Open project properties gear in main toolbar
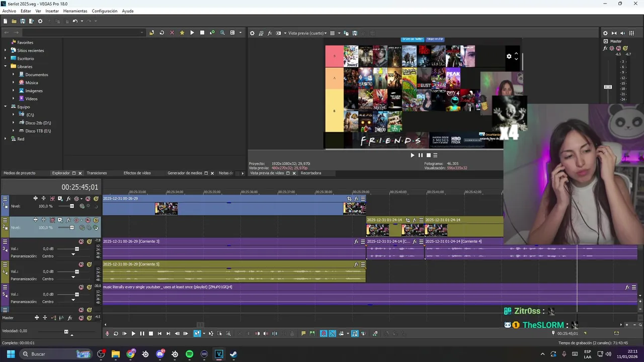Viewport: 644px width, 362px height. tap(40, 21)
